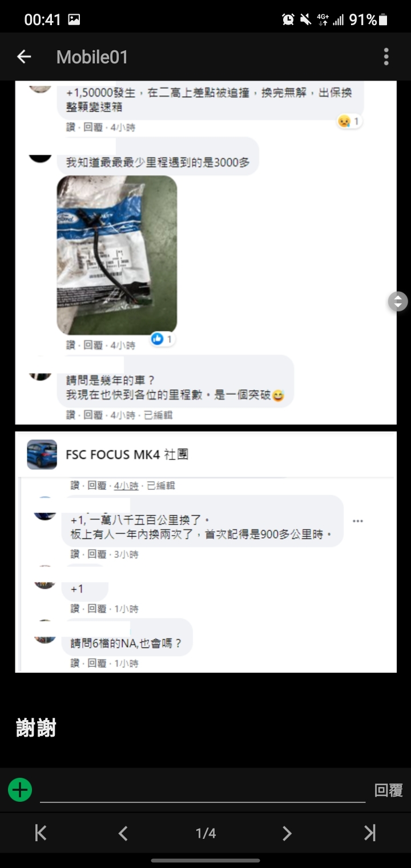Open the ellipsis menu beside the 一萬八千五百公里 comment
The width and height of the screenshot is (411, 868).
pyautogui.click(x=358, y=521)
